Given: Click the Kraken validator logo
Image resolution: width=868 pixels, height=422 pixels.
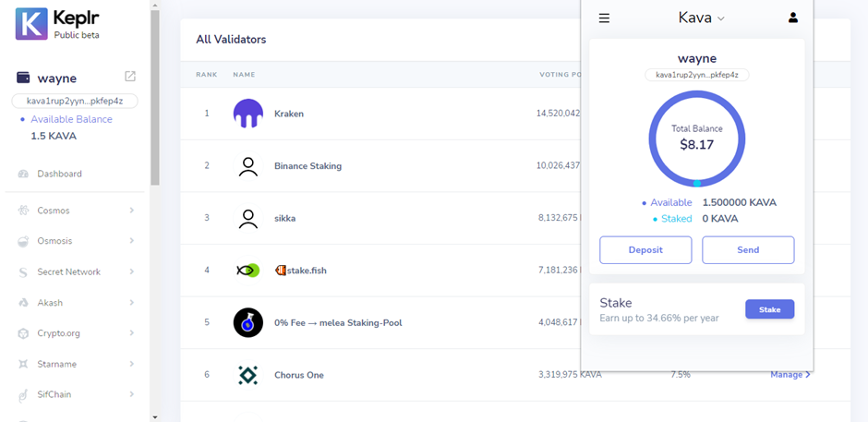Looking at the screenshot, I should [x=248, y=114].
